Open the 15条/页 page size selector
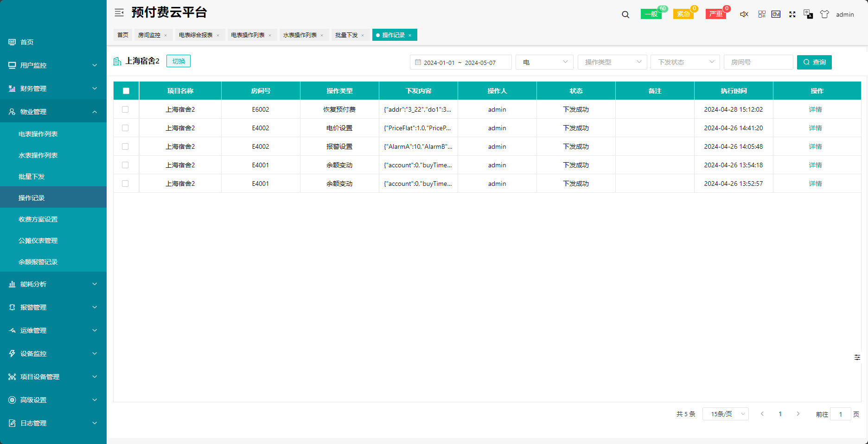868x444 pixels. tap(726, 414)
